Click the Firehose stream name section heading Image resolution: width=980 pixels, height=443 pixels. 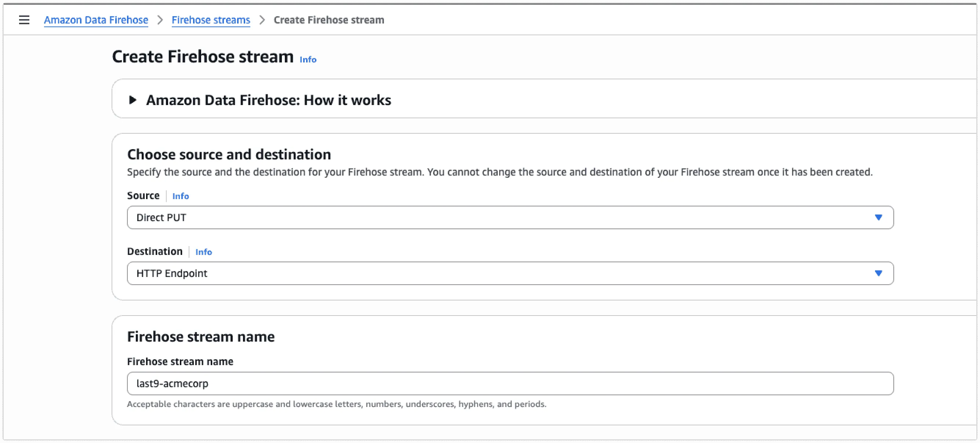201,337
